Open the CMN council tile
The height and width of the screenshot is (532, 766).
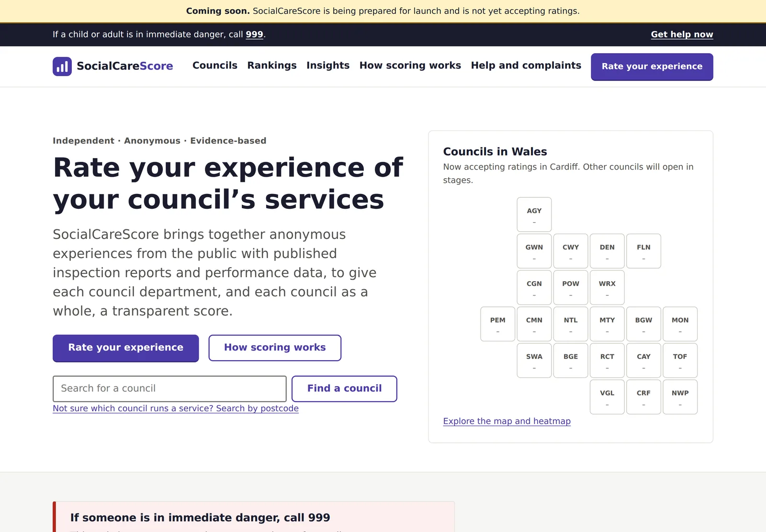pyautogui.click(x=534, y=324)
